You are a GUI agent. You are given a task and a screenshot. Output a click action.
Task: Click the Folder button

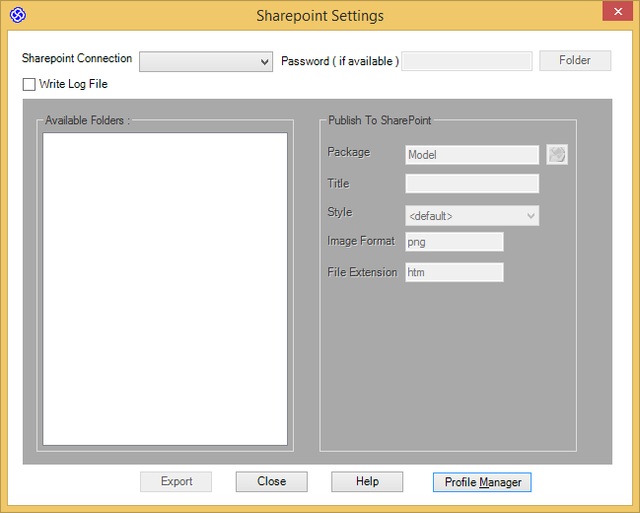[x=575, y=60]
